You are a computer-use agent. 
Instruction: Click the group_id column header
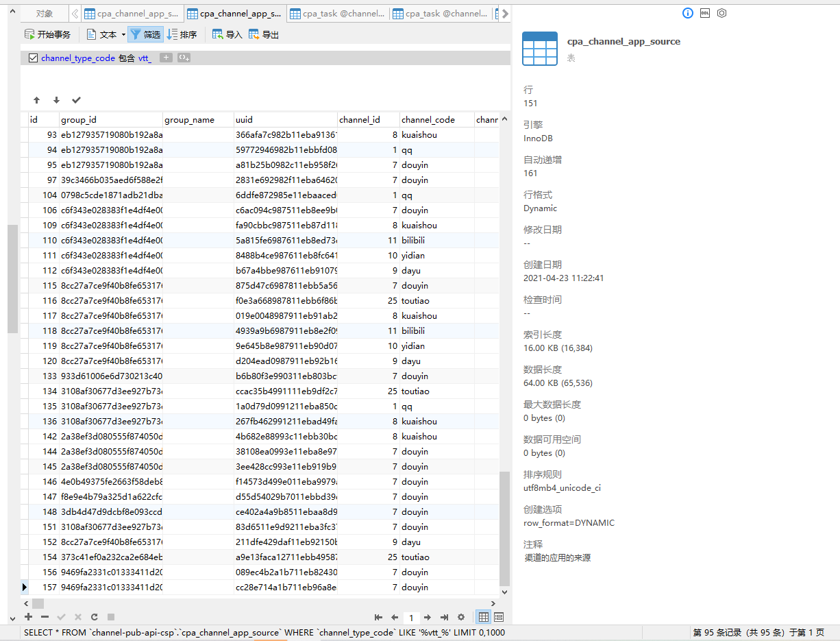111,119
